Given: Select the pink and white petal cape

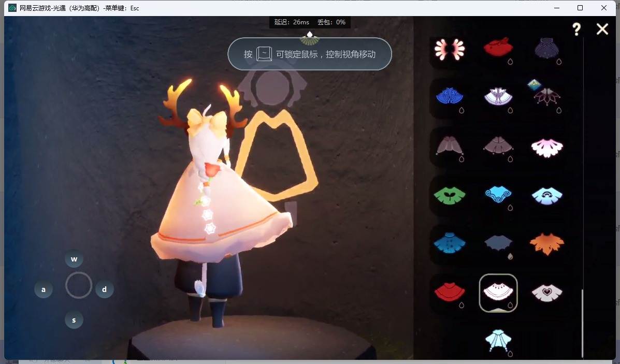Looking at the screenshot, I should 547,148.
